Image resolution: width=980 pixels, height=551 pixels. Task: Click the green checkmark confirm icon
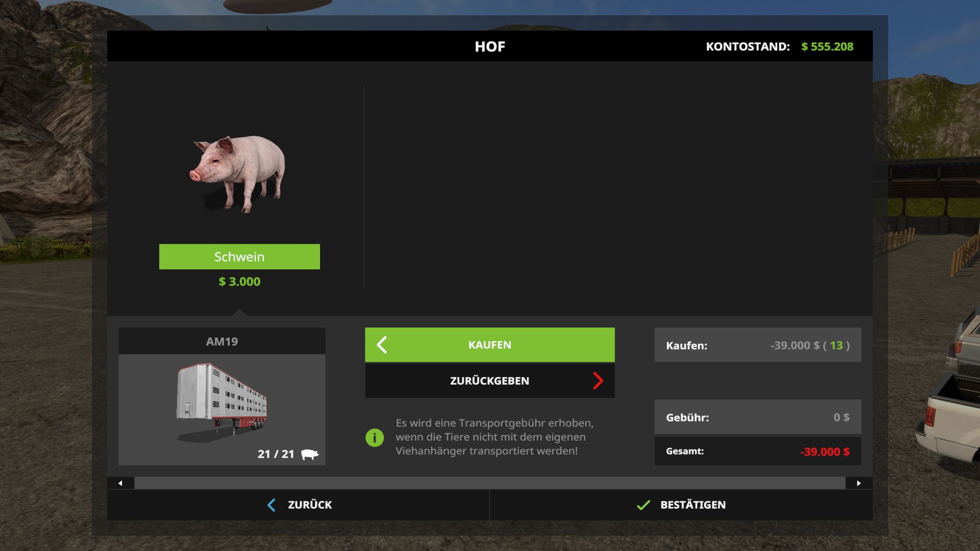pos(644,505)
